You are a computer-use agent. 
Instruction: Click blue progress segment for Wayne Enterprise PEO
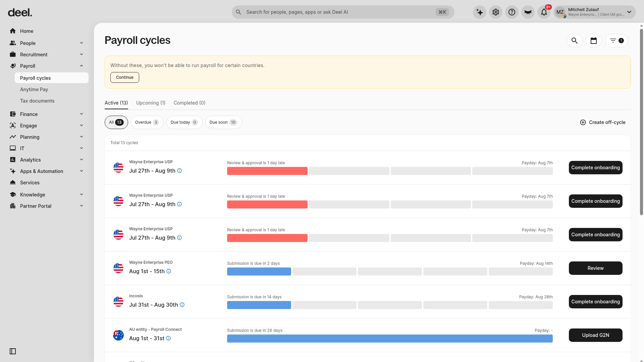pyautogui.click(x=259, y=271)
